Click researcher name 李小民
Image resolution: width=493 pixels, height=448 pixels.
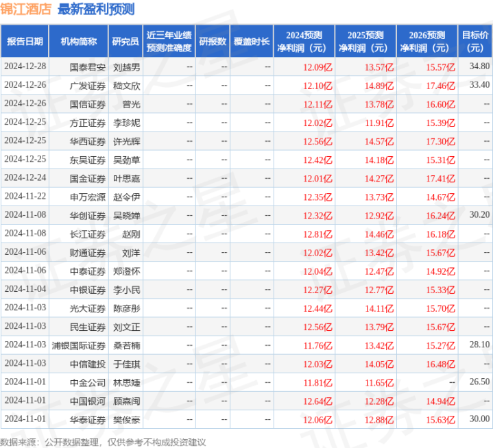click(127, 290)
